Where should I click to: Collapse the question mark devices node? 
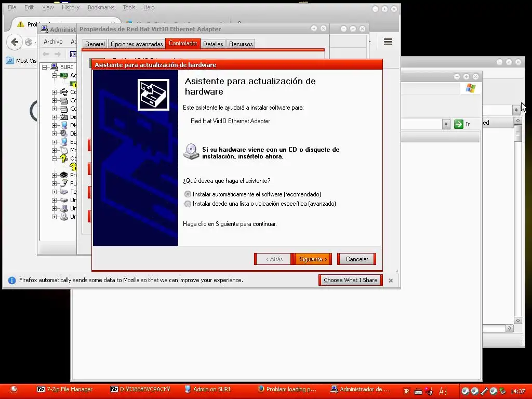click(54, 158)
